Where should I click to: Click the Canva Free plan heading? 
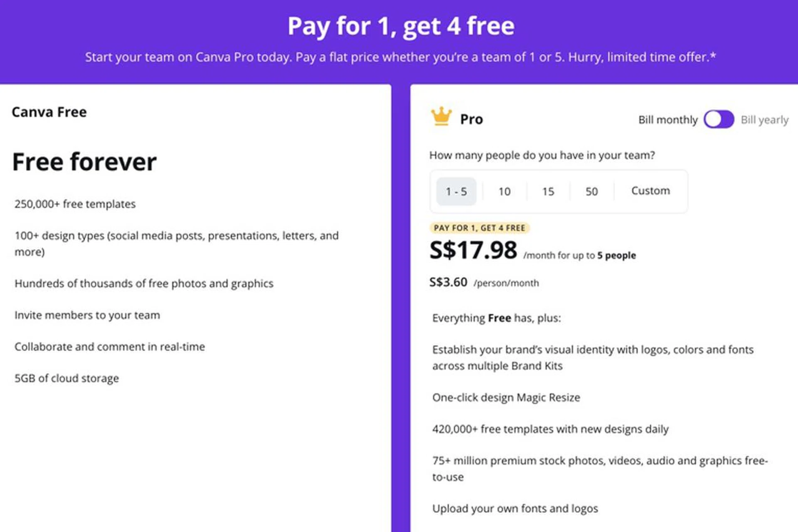49,112
